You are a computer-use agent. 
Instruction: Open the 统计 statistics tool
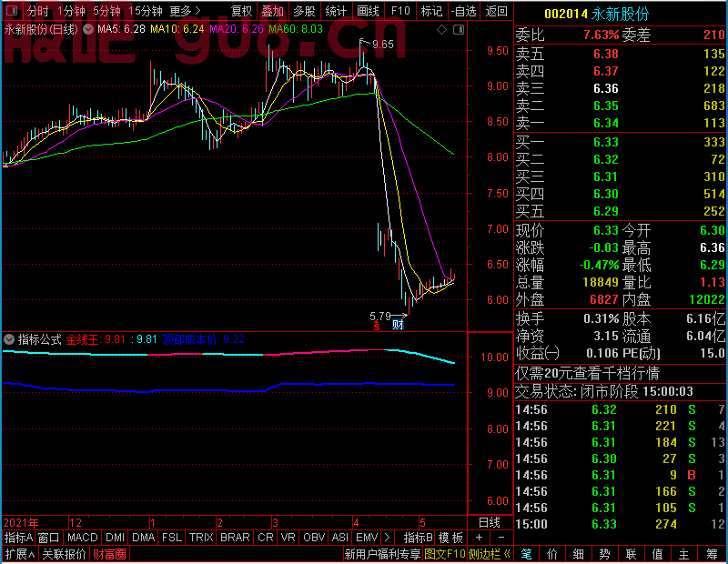[336, 11]
